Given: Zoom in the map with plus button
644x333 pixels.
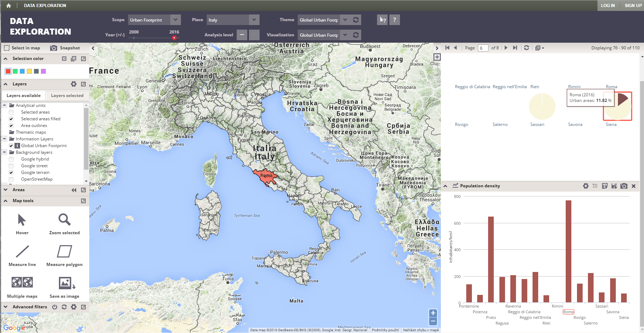Looking at the screenshot, I should pyautogui.click(x=433, y=313).
